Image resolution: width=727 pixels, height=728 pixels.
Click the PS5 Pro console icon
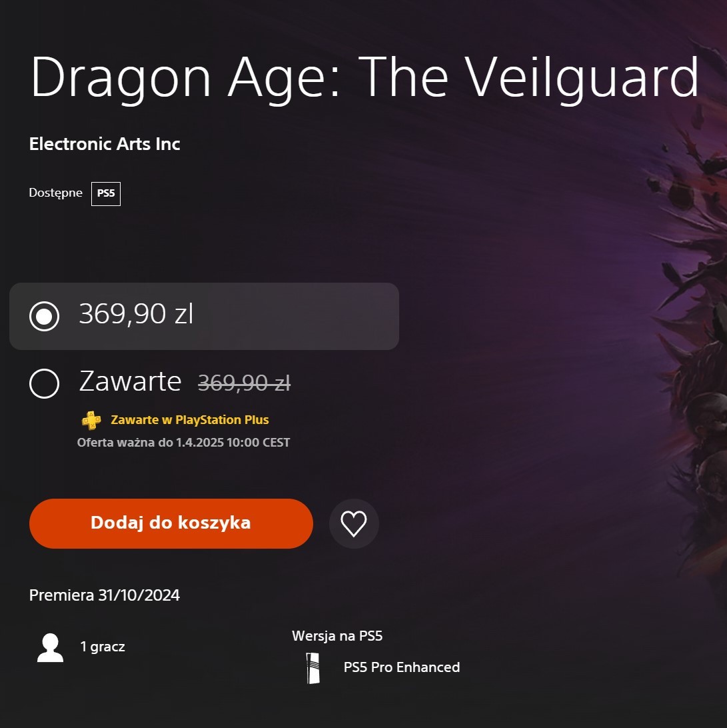313,668
